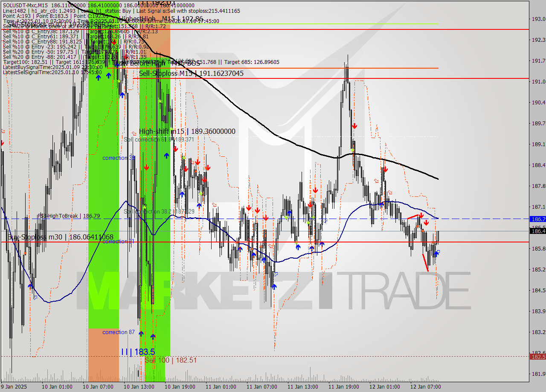
Task: Click the '9 Jan 2025' time axis label
Action: (x=14, y=387)
